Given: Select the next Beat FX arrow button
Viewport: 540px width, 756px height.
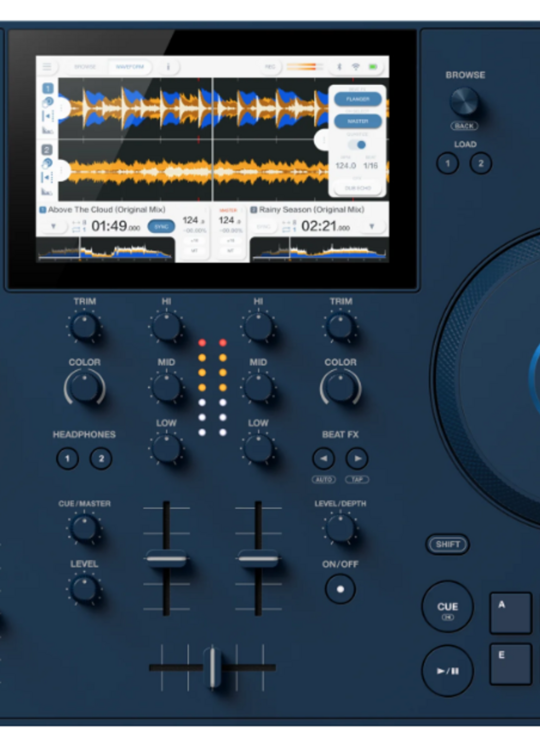Looking at the screenshot, I should [x=357, y=458].
